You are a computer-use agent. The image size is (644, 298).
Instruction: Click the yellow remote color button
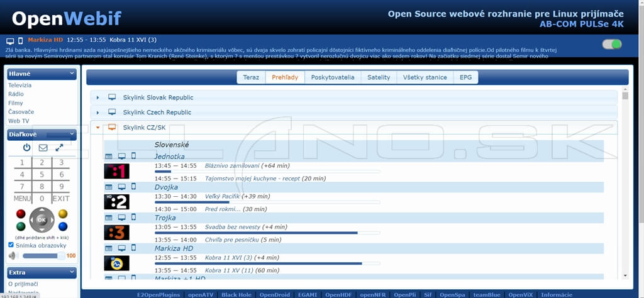click(63, 214)
